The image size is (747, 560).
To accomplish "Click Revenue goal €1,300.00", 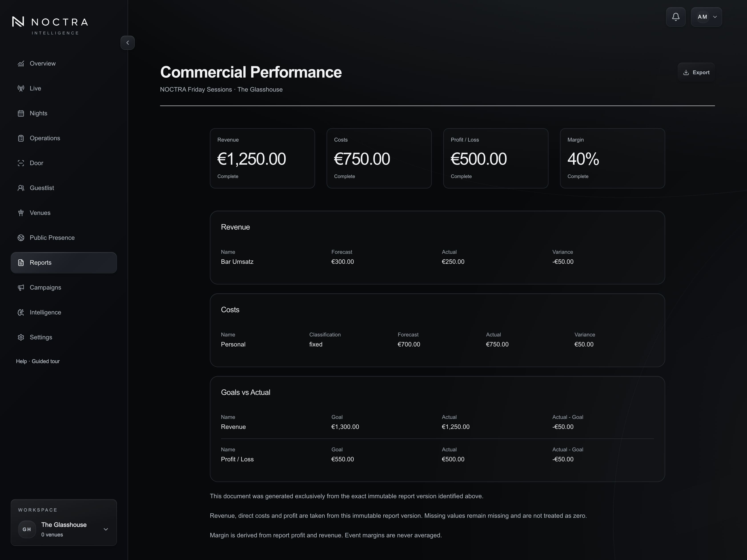I will pyautogui.click(x=345, y=427).
